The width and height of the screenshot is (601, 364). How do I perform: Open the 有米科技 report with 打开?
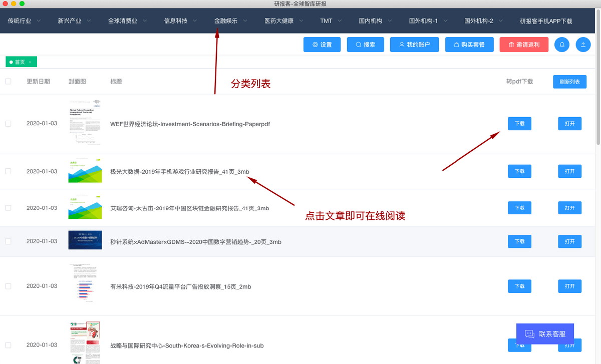tap(570, 286)
